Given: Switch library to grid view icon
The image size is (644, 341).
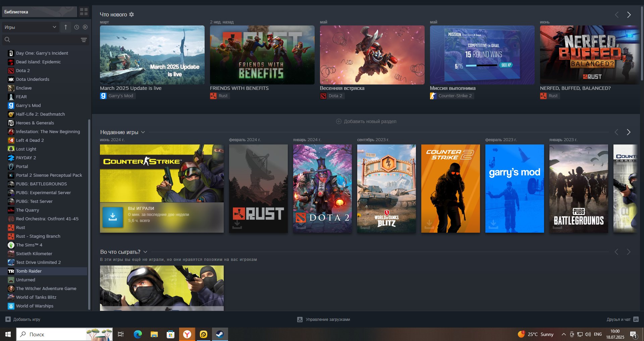Looking at the screenshot, I should [84, 12].
